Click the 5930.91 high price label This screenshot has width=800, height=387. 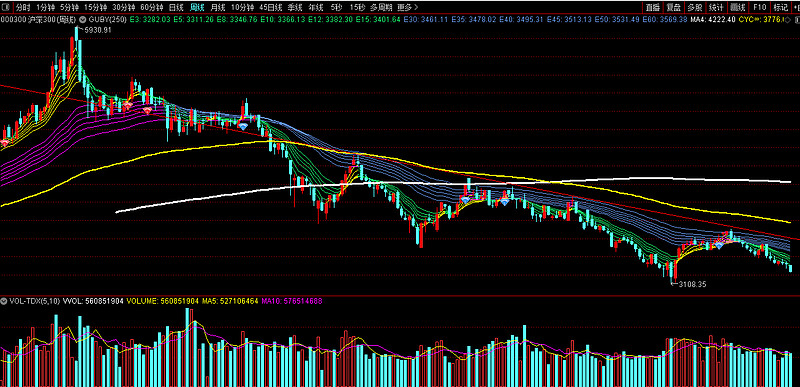[98, 30]
